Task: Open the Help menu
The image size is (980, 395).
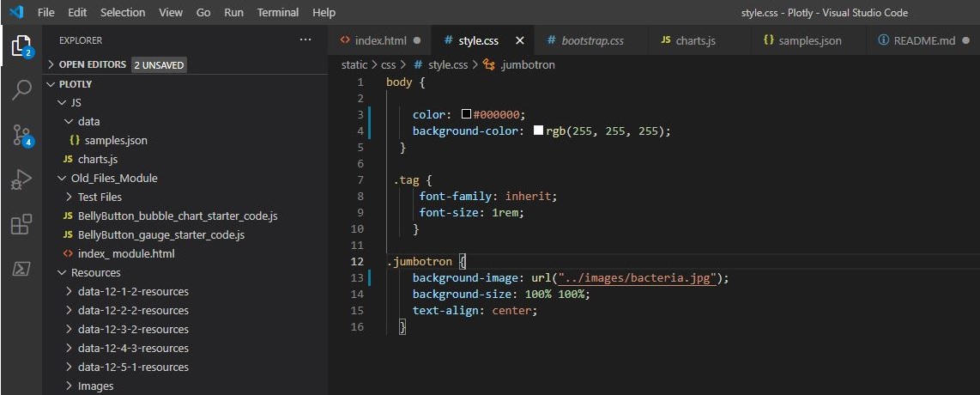Action: (324, 12)
